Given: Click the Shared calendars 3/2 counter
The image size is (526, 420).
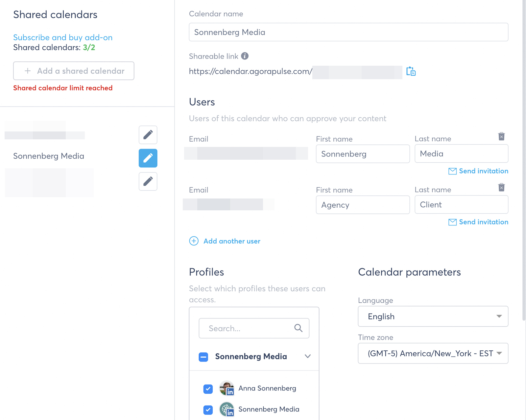Looking at the screenshot, I should [54, 47].
